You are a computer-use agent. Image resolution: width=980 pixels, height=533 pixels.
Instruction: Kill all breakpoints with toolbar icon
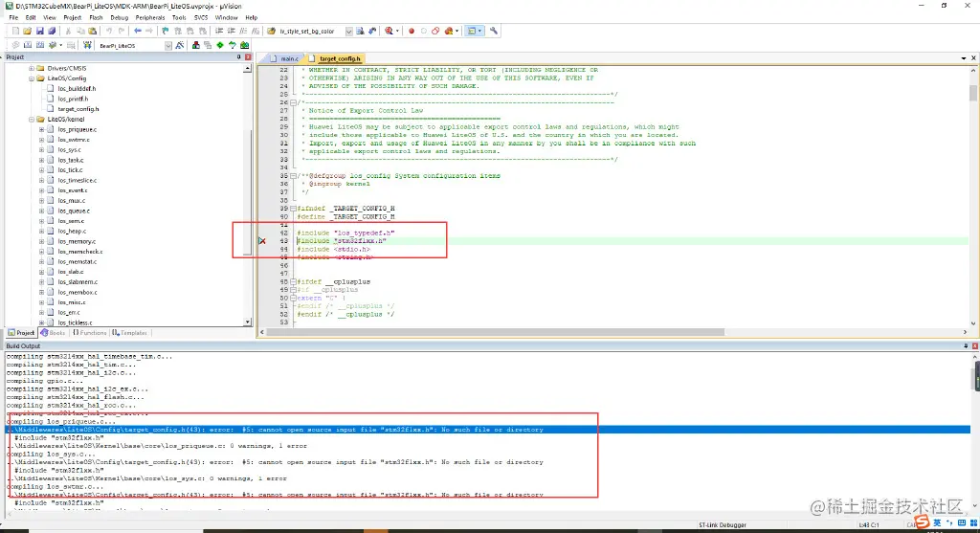(x=448, y=31)
